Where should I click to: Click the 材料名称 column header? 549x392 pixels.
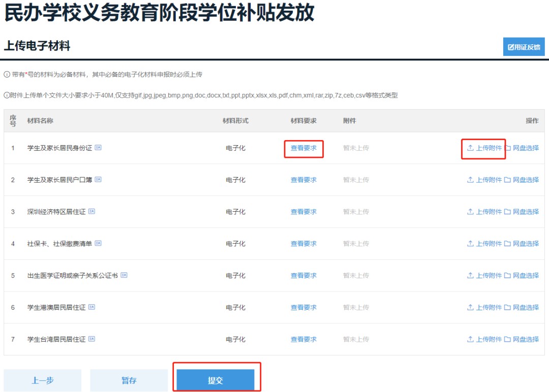[40, 121]
